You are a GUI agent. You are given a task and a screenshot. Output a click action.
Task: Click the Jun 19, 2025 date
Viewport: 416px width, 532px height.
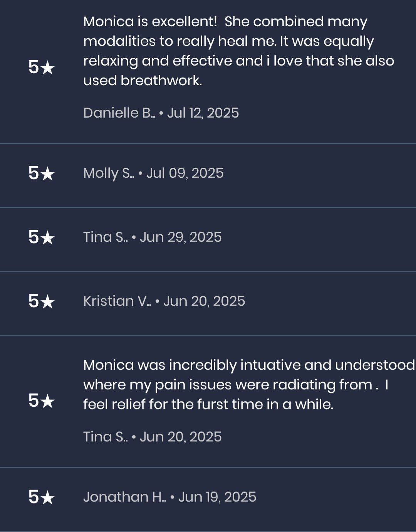coord(217,497)
